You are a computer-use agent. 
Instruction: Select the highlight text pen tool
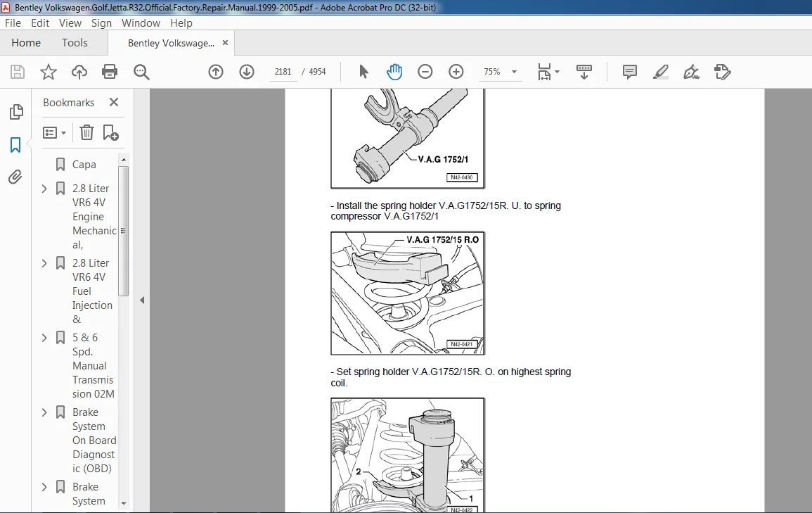pos(660,72)
